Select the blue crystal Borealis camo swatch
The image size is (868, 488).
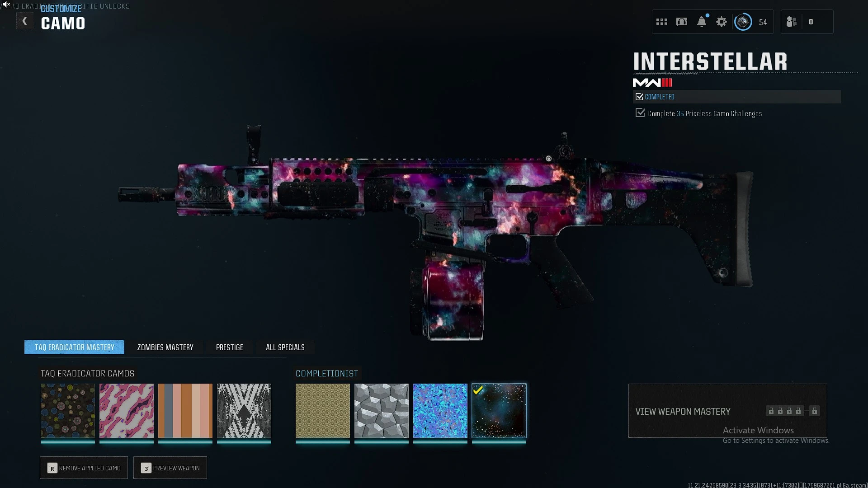(440, 411)
